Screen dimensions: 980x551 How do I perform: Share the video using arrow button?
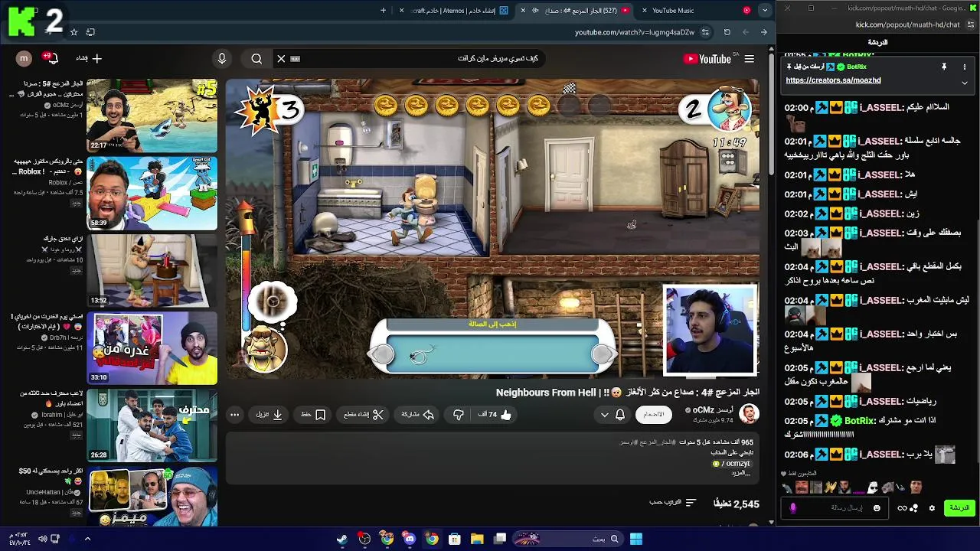coord(418,415)
